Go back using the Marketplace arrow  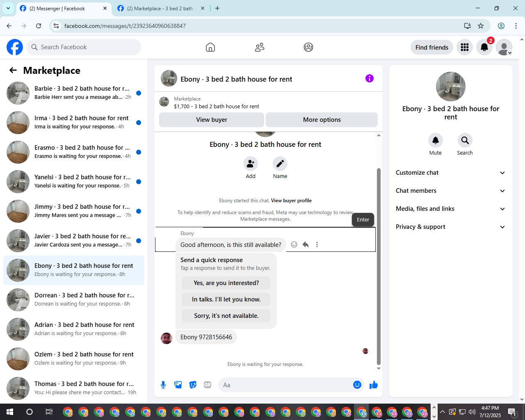[x=13, y=70]
